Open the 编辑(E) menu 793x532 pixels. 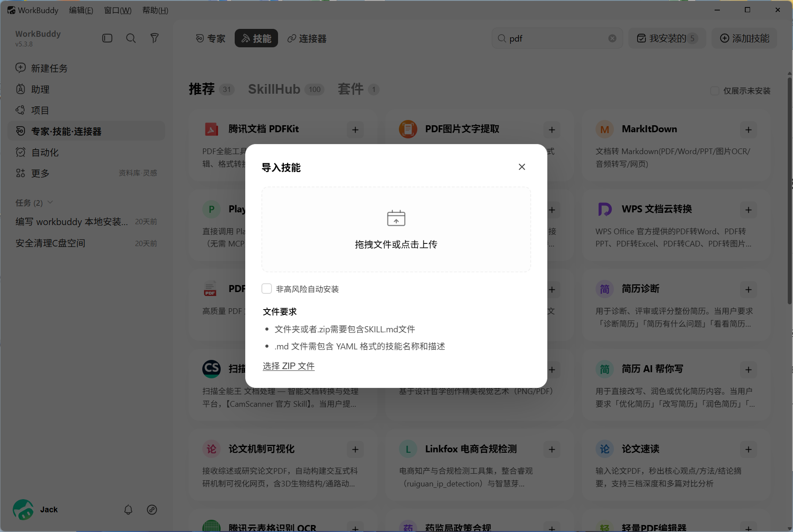81,10
